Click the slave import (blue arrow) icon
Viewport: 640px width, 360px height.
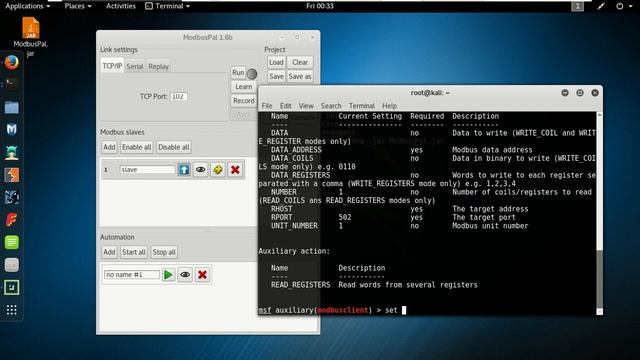(184, 169)
